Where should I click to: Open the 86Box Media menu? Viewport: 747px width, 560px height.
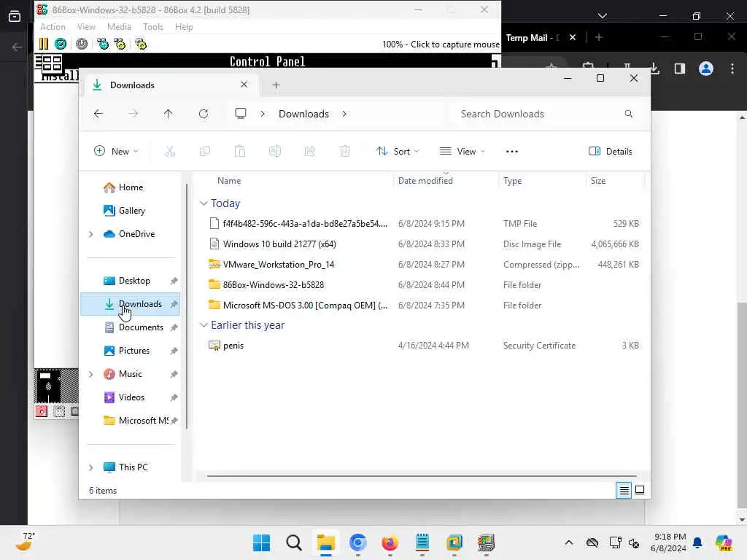click(x=119, y=27)
